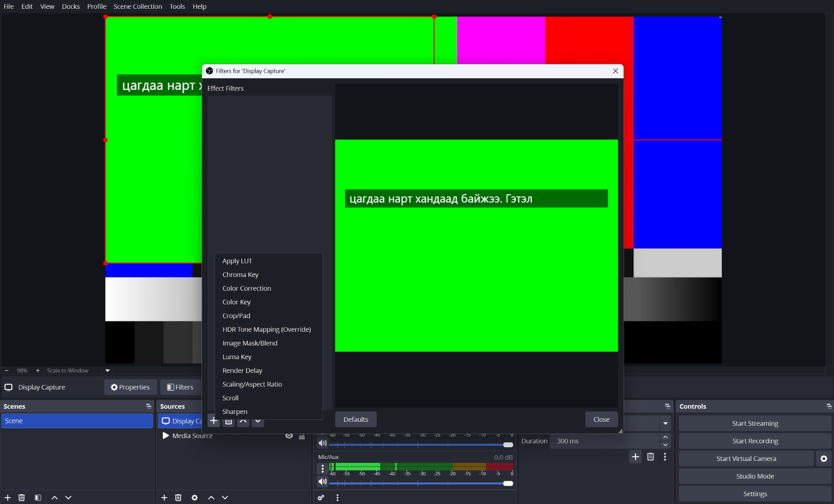Select the Scene item in Scenes list

[x=77, y=421]
